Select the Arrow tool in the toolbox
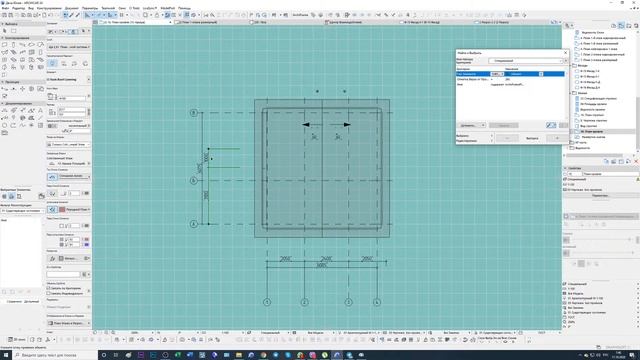 4,31
